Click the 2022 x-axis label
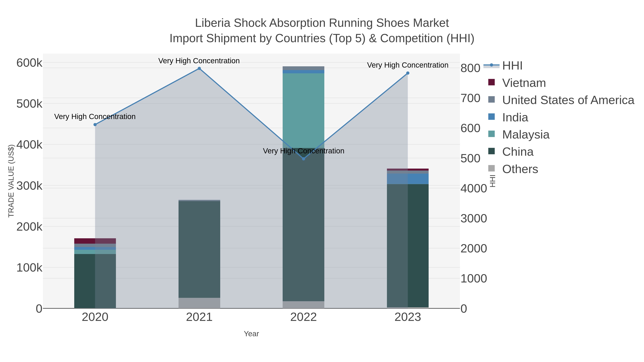This screenshot has height=362, width=644. [304, 317]
